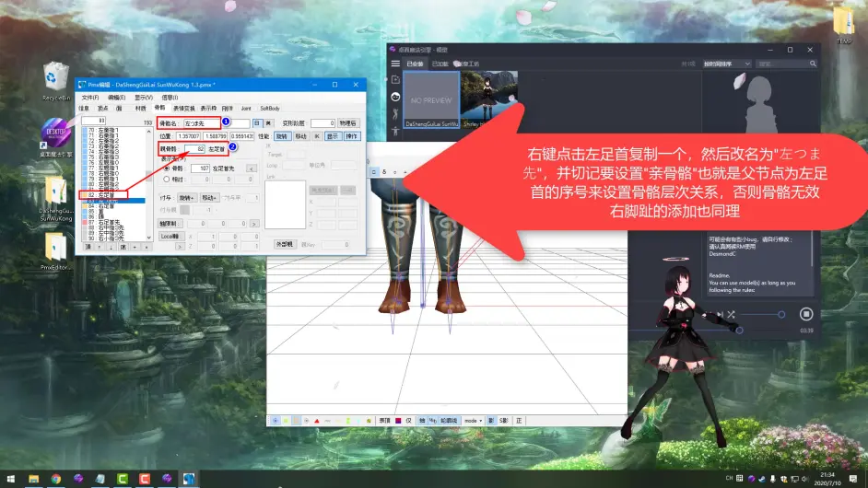Click the 亲骨骼 parent index field
Screen dimensions: 868x488
194,149
